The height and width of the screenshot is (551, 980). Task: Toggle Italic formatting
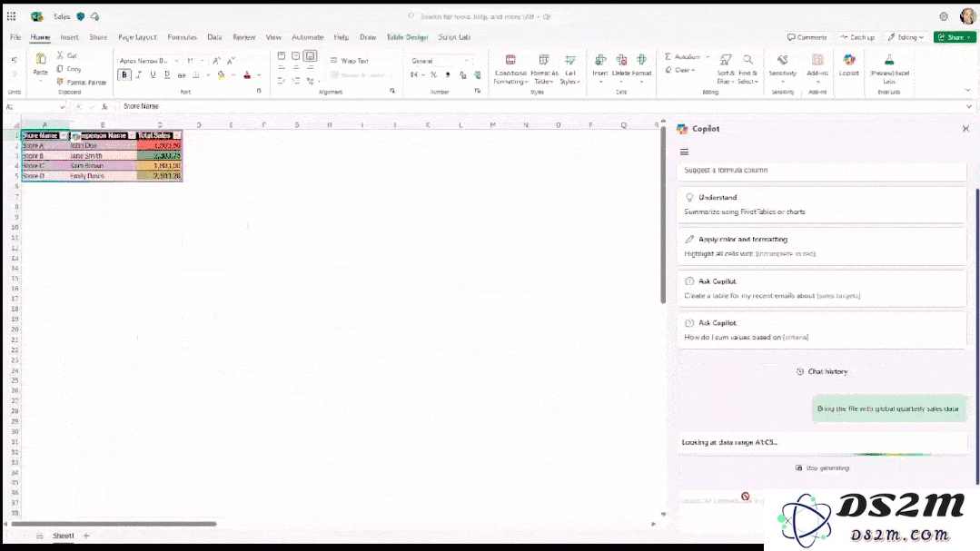[x=139, y=75]
